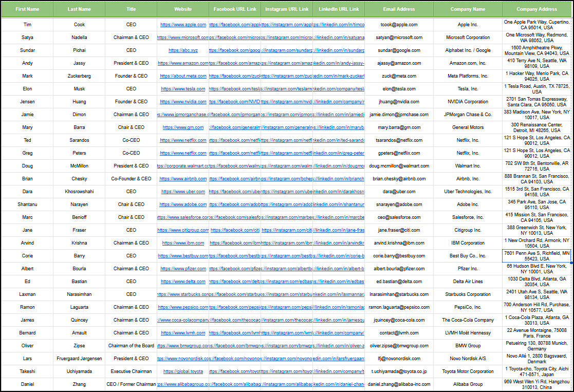This screenshot has width=574, height=392.
Task: Open the https://www.delta.com website link
Action: pos(183,282)
